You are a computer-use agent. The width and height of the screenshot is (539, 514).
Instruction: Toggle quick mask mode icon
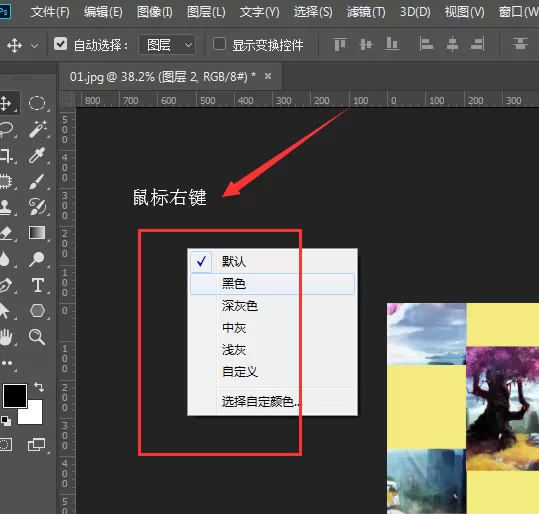coord(6,445)
